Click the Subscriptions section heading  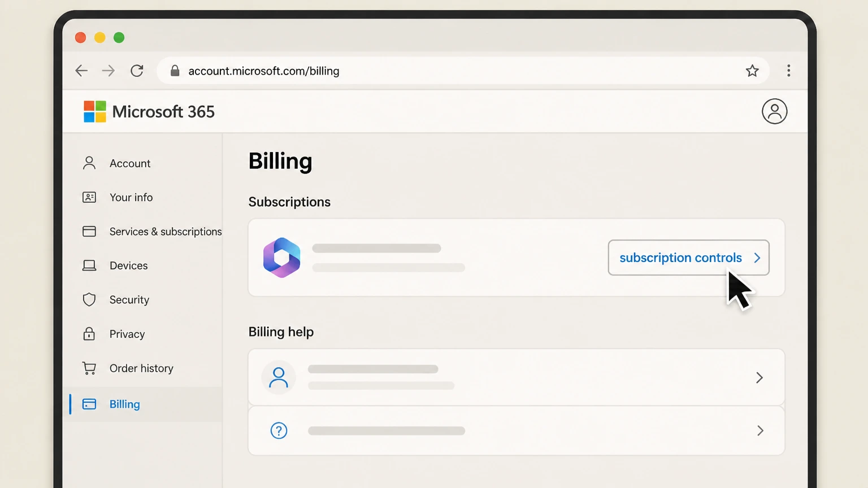point(289,202)
